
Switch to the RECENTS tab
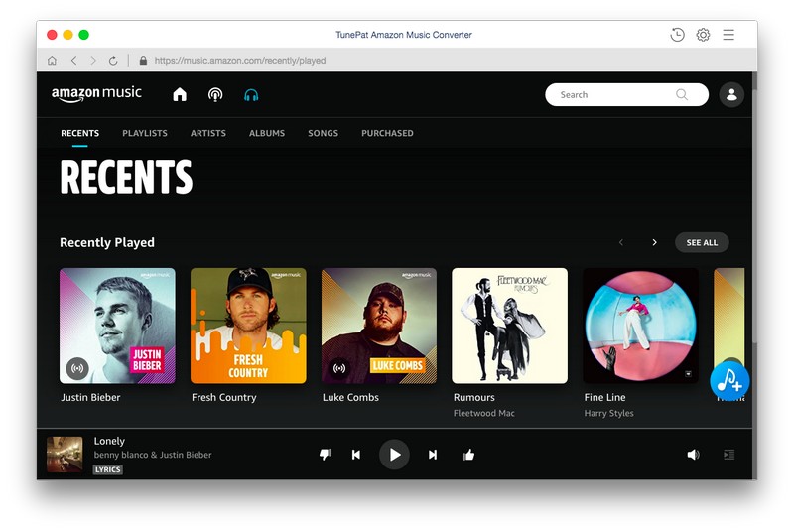80,133
